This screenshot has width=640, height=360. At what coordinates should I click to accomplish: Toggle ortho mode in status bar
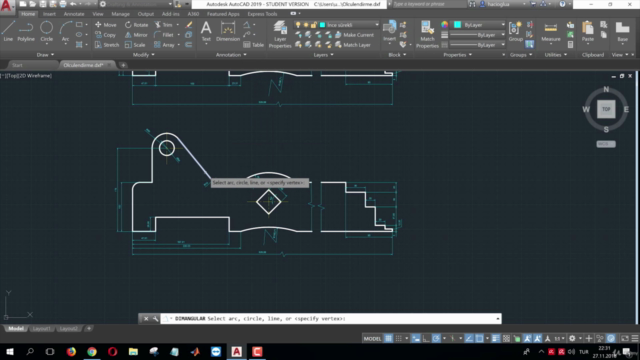click(x=426, y=338)
